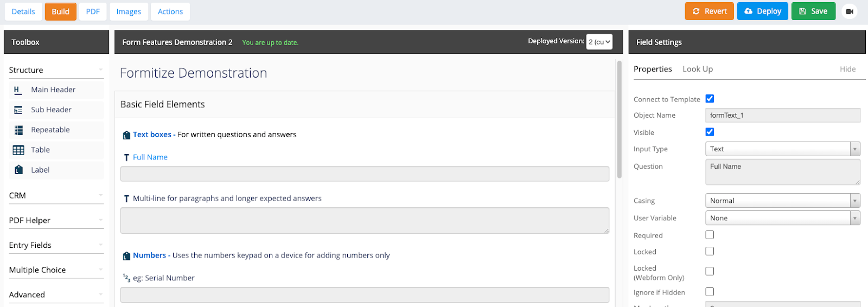Open the Input Type dropdown
The width and height of the screenshot is (868, 307).
tap(783, 149)
